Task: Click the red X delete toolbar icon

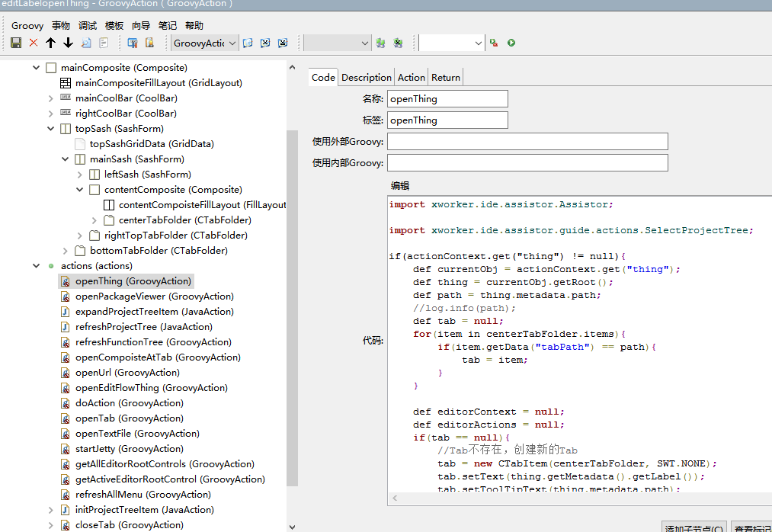Action: [x=34, y=43]
